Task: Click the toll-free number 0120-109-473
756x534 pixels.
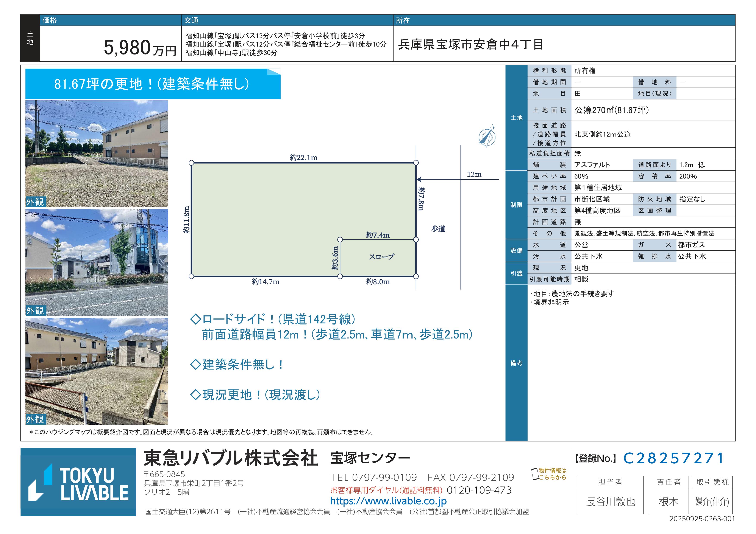Action: click(479, 490)
